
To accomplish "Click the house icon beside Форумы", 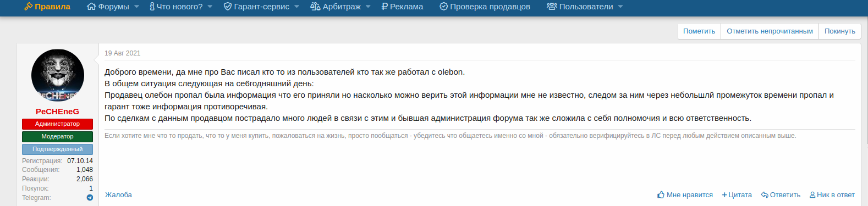I will coord(91,7).
